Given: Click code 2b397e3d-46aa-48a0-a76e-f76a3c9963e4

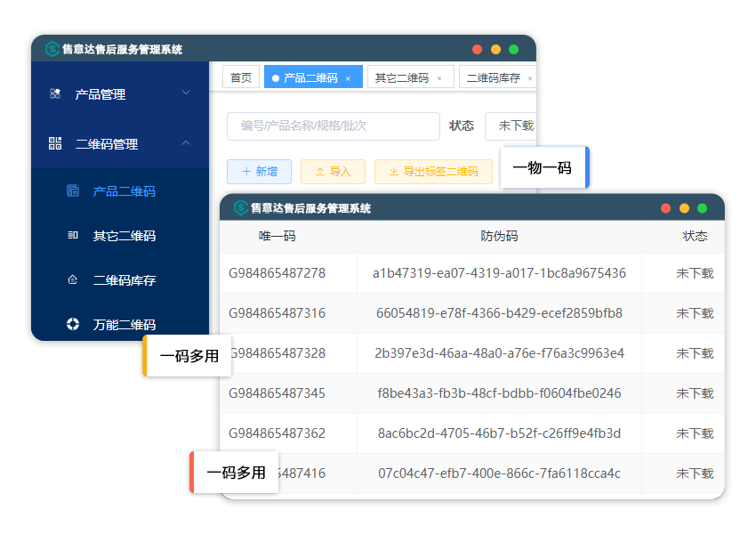Looking at the screenshot, I should coord(499,353).
